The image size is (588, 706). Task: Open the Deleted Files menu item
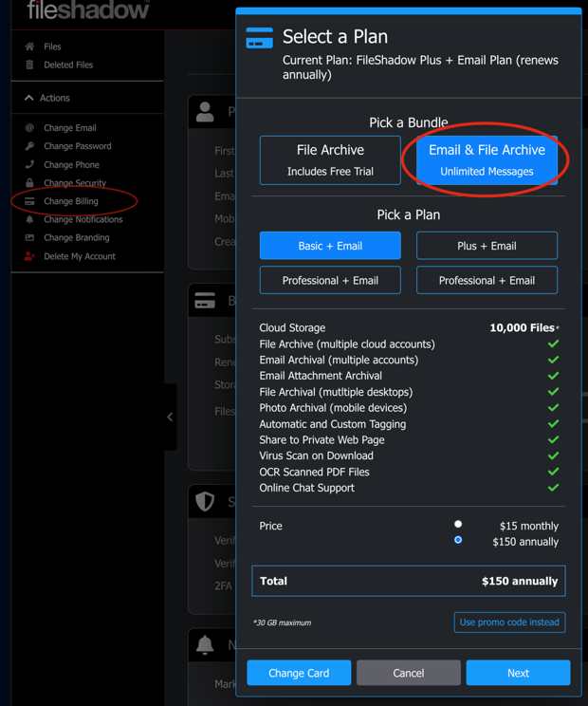coord(68,65)
